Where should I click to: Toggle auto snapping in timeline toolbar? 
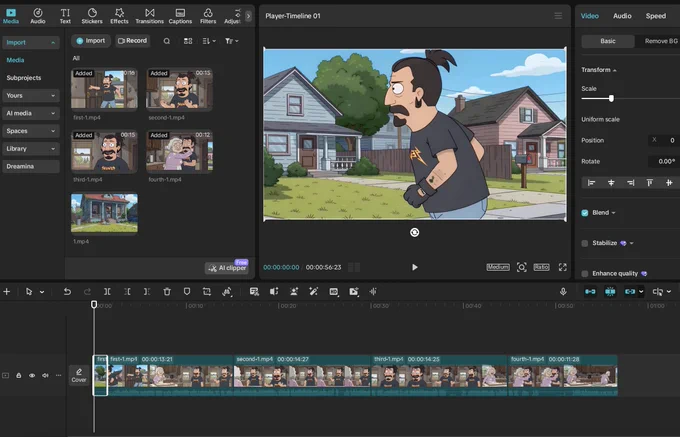(610, 292)
